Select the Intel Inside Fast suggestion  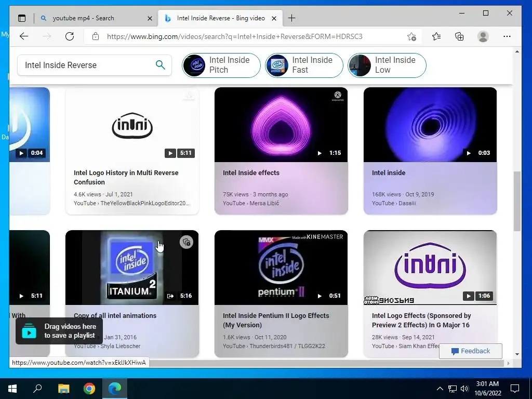(x=304, y=65)
